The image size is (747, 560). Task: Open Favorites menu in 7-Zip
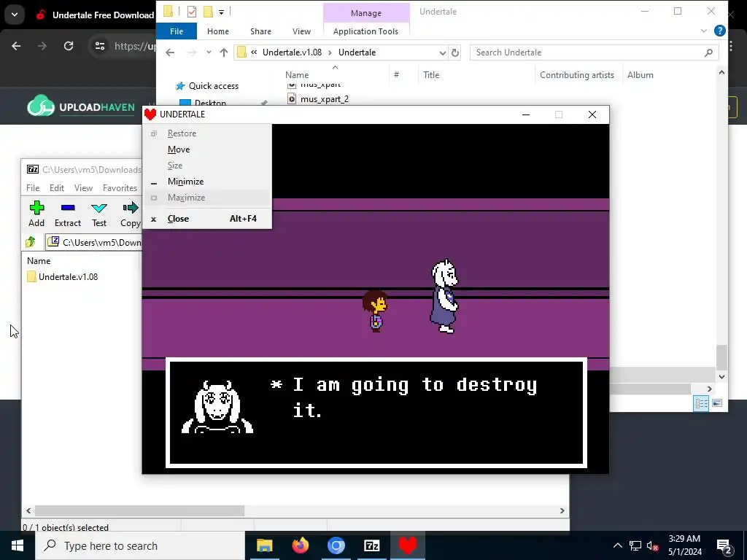(120, 187)
